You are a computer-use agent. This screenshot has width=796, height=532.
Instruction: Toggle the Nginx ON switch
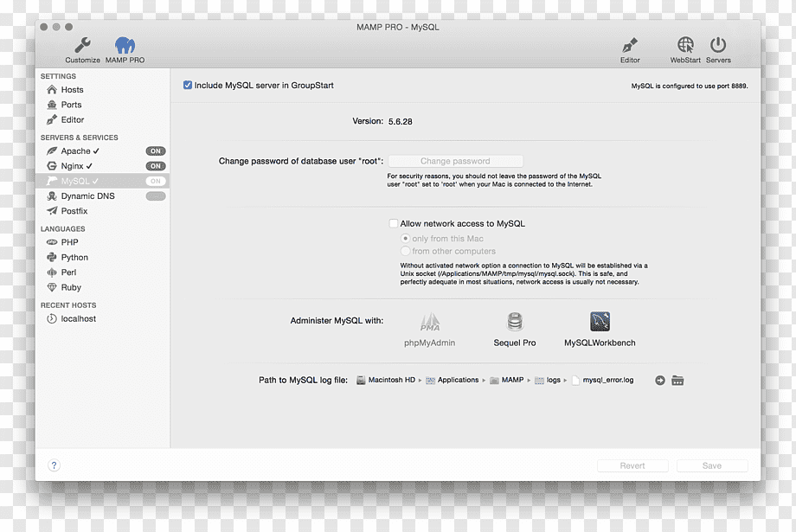156,166
